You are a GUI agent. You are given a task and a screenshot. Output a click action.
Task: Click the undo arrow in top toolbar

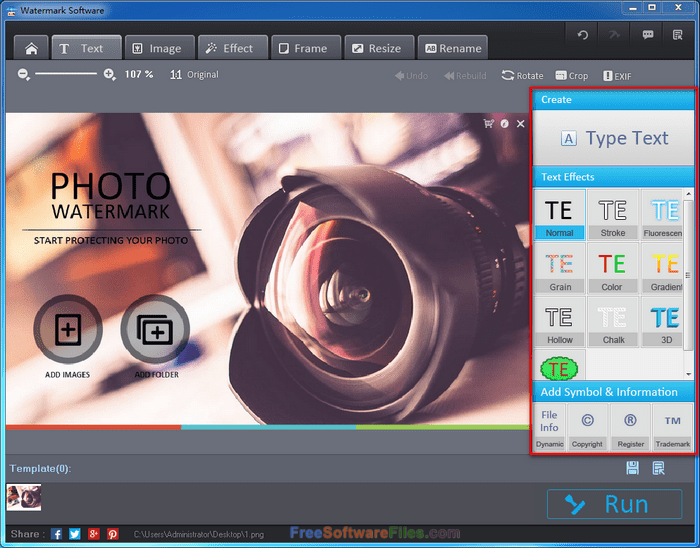(x=582, y=35)
